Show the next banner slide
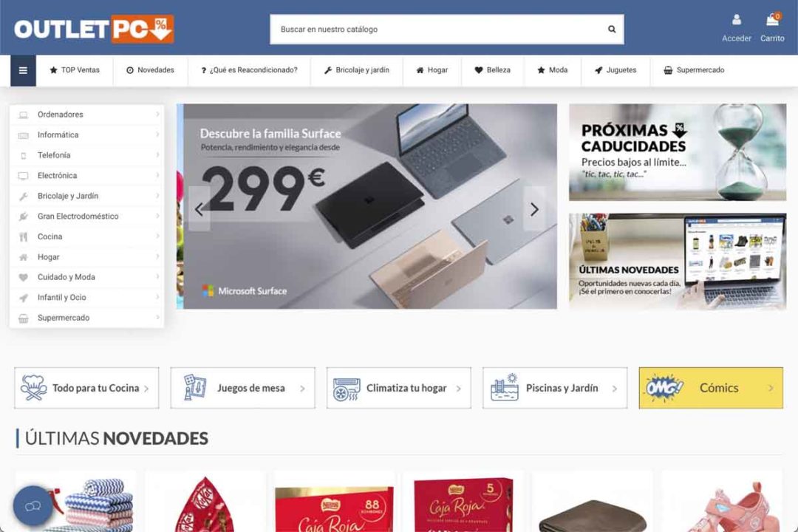Screen dimensions: 798x532 534,208
